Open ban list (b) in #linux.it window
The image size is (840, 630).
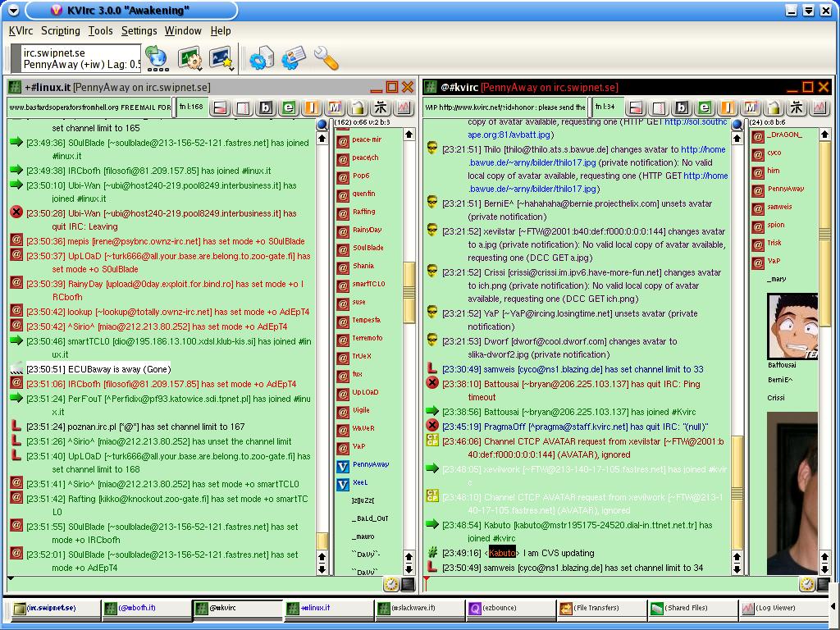266,107
